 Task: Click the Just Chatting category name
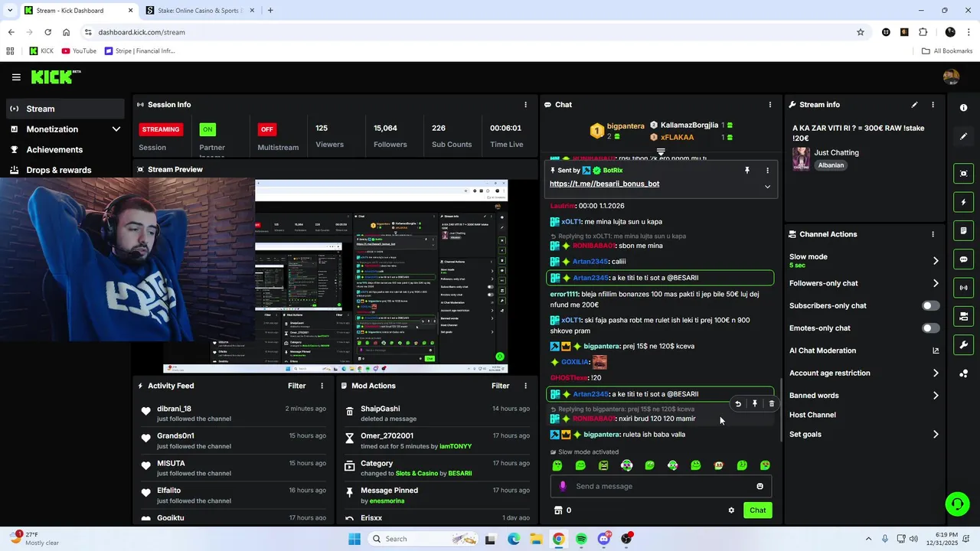[x=836, y=152]
